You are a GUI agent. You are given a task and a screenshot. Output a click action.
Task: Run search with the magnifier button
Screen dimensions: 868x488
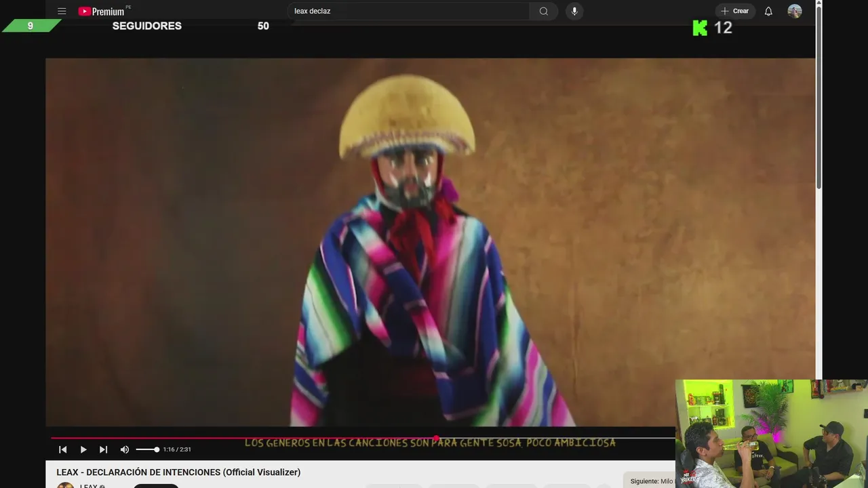pyautogui.click(x=544, y=11)
